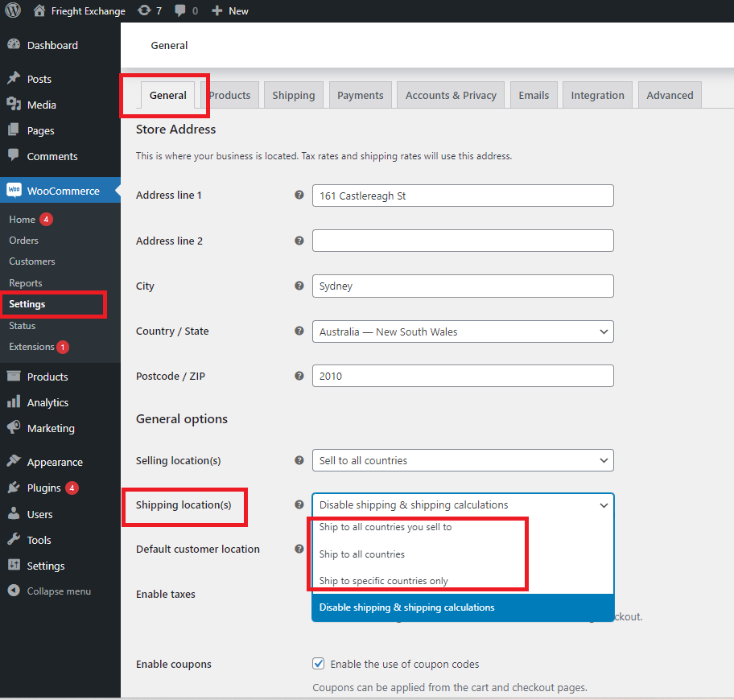Switch to the Integration tab
The image size is (734, 700).
click(597, 95)
